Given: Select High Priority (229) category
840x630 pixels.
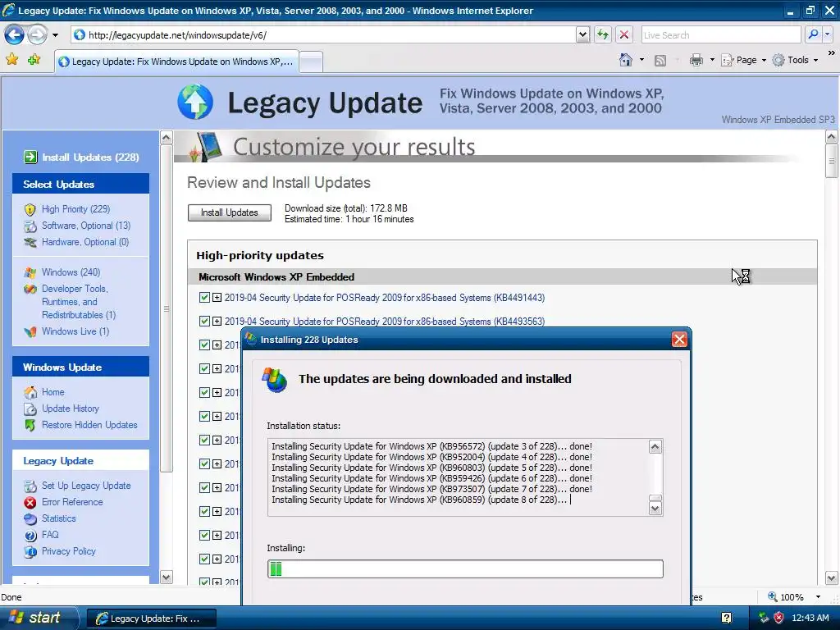Looking at the screenshot, I should point(76,209).
